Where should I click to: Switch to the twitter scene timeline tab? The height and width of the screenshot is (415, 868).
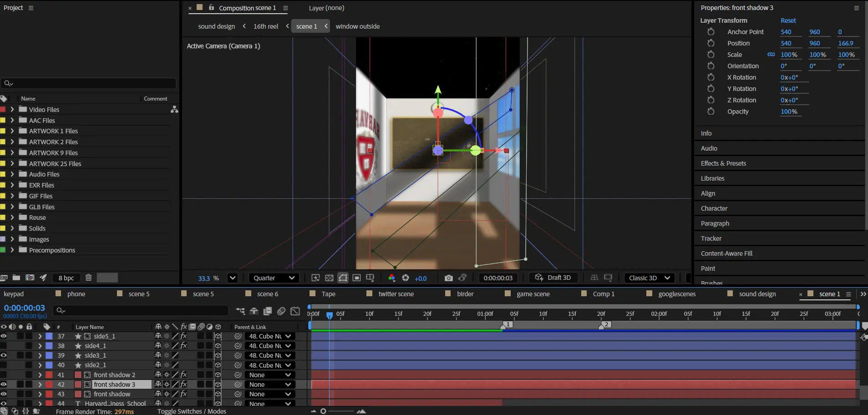(396, 294)
